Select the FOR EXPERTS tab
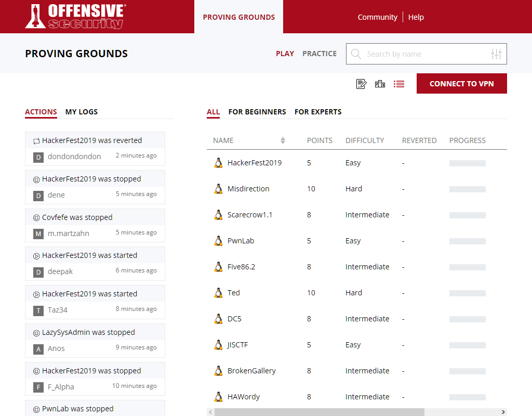532x416 pixels. [318, 112]
